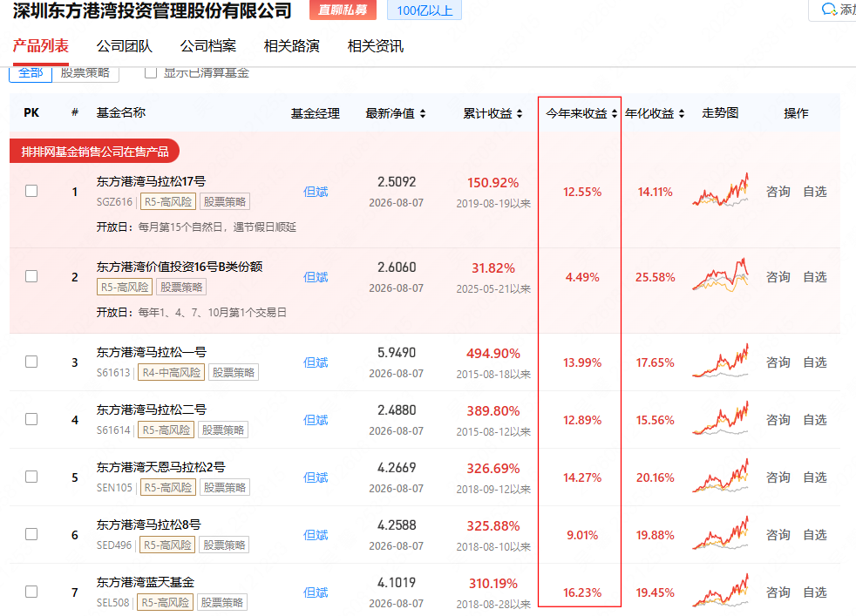The image size is (856, 616).
Task: Open manager 但斌 in 东方港湾马拉松一号 row
Action: 316,362
